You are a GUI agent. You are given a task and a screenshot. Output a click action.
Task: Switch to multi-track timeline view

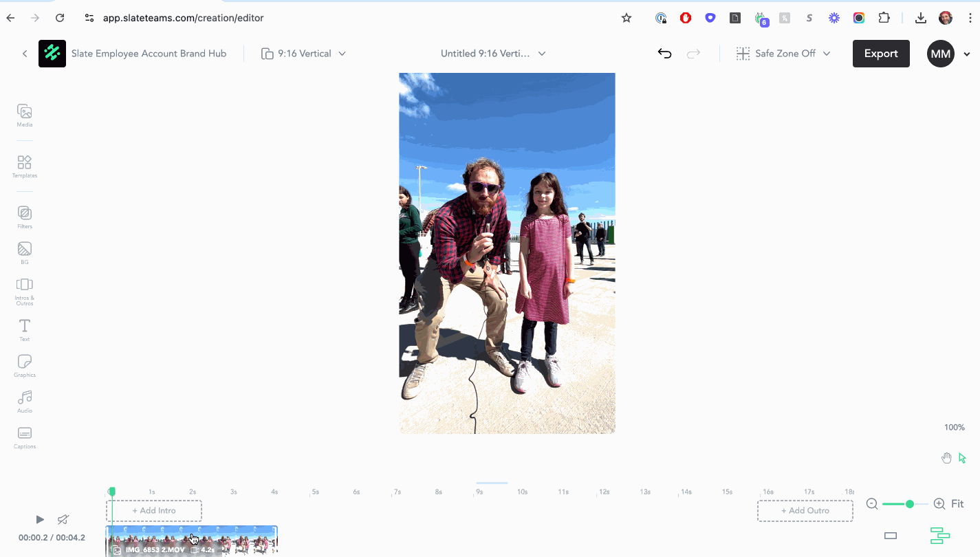click(x=939, y=536)
